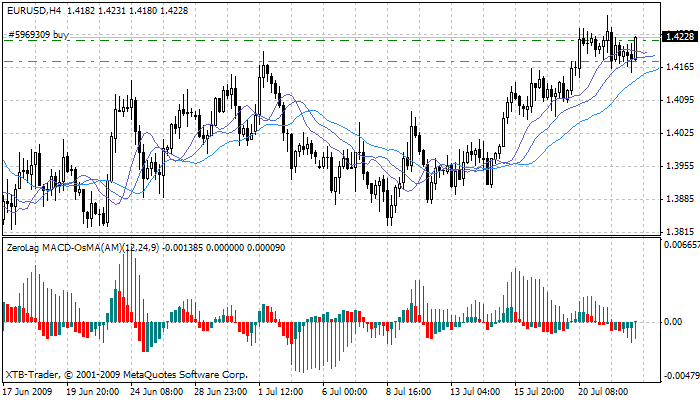The height and width of the screenshot is (400, 700).
Task: Click the -0.00479 indicator scale value
Action: (679, 376)
